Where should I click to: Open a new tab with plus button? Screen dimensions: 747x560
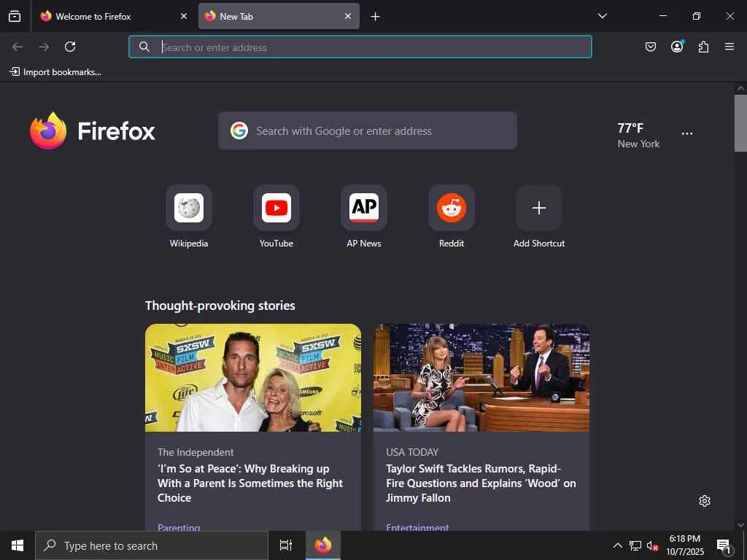click(x=376, y=17)
